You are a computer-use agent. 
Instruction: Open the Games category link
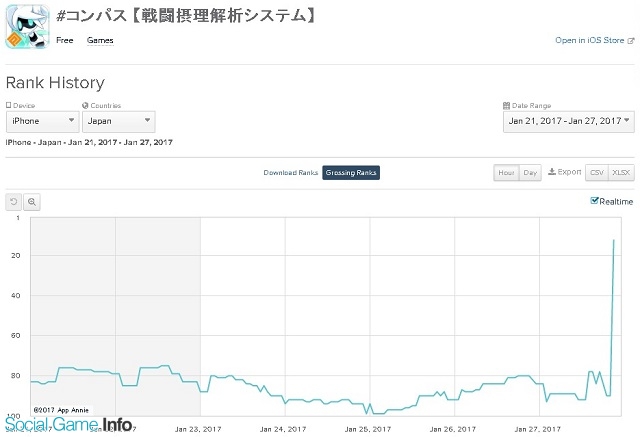100,41
